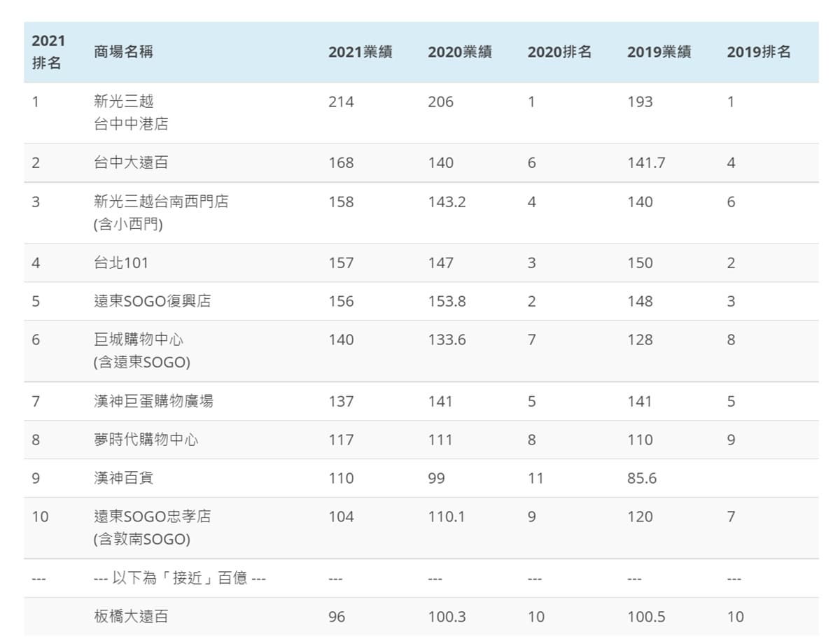Screen dimensions: 840x637
Task: Click the 2019排名 column header
Action: 759,52
